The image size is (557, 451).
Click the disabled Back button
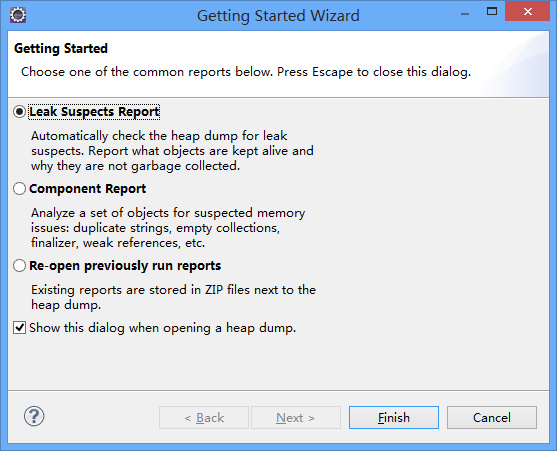point(204,418)
